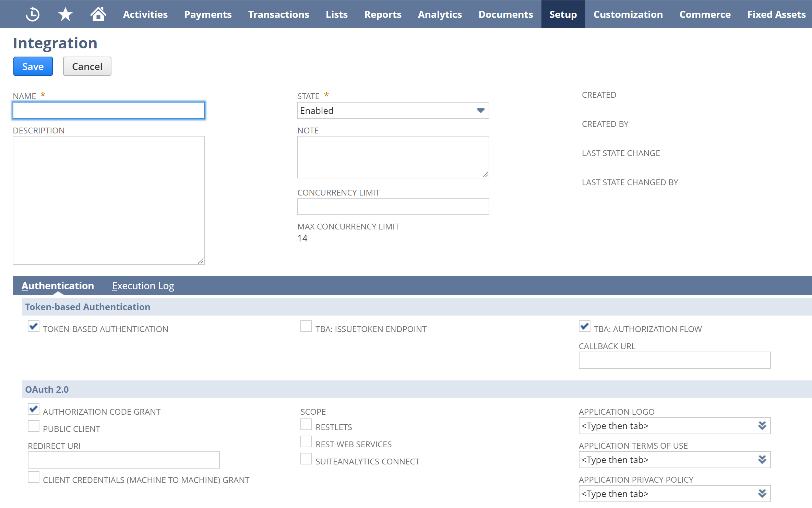Open the Payments menu
Image resolution: width=812 pixels, height=508 pixels.
click(x=208, y=14)
